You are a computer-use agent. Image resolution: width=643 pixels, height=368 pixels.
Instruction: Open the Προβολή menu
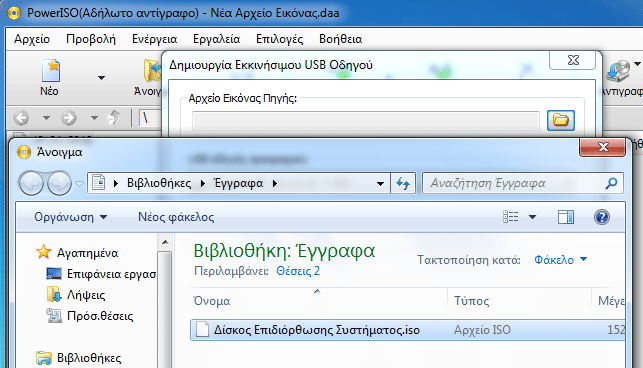pyautogui.click(x=91, y=39)
